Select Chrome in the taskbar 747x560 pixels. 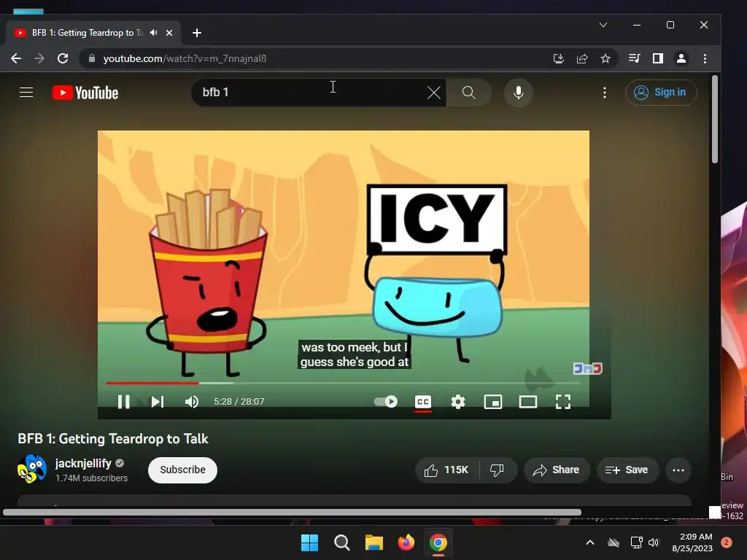(x=438, y=542)
